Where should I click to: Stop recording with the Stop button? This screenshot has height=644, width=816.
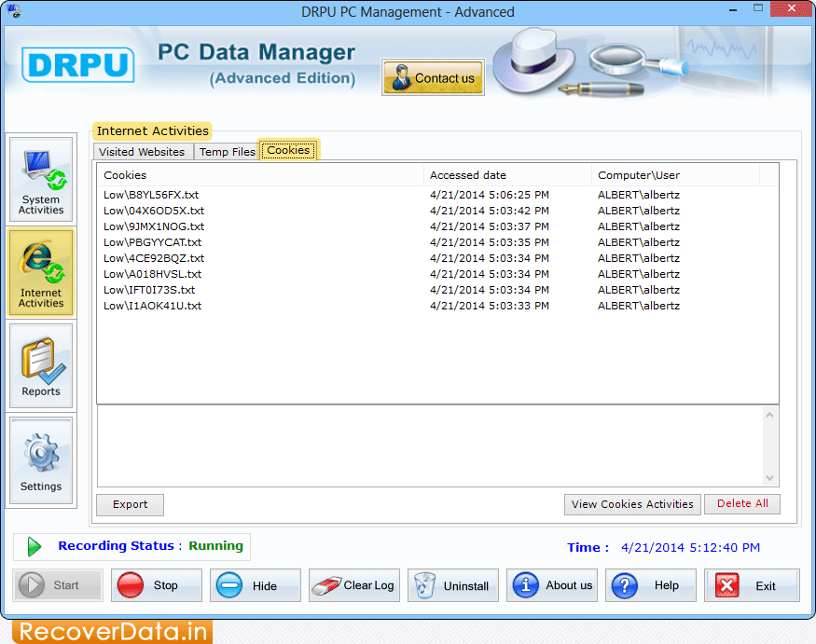[156, 585]
